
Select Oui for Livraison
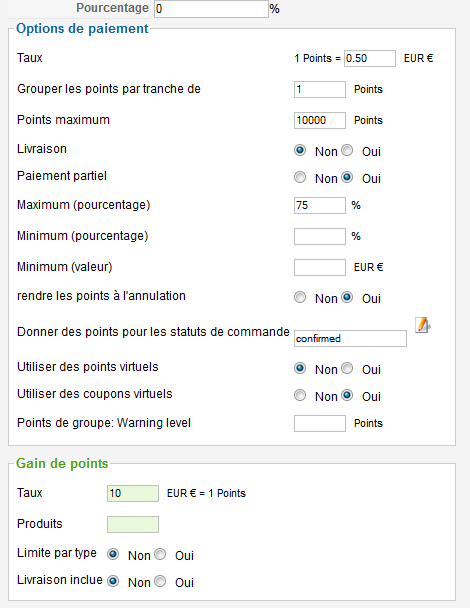(347, 150)
